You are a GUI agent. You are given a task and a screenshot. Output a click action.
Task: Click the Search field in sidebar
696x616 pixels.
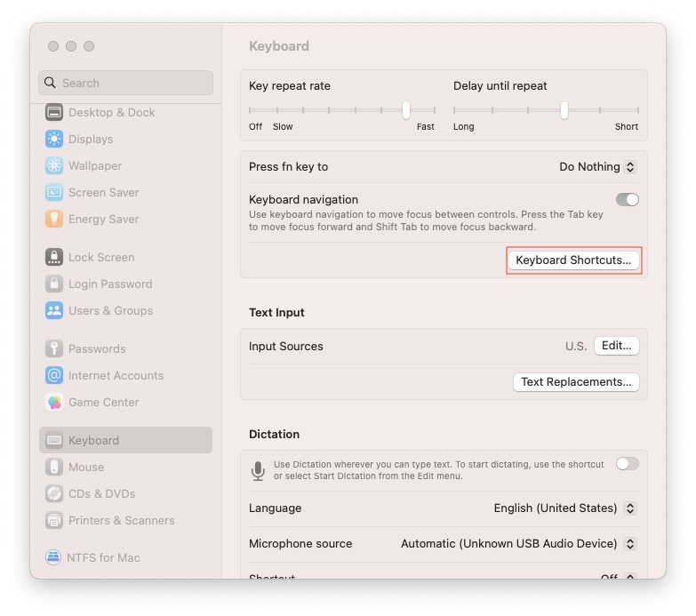click(125, 83)
